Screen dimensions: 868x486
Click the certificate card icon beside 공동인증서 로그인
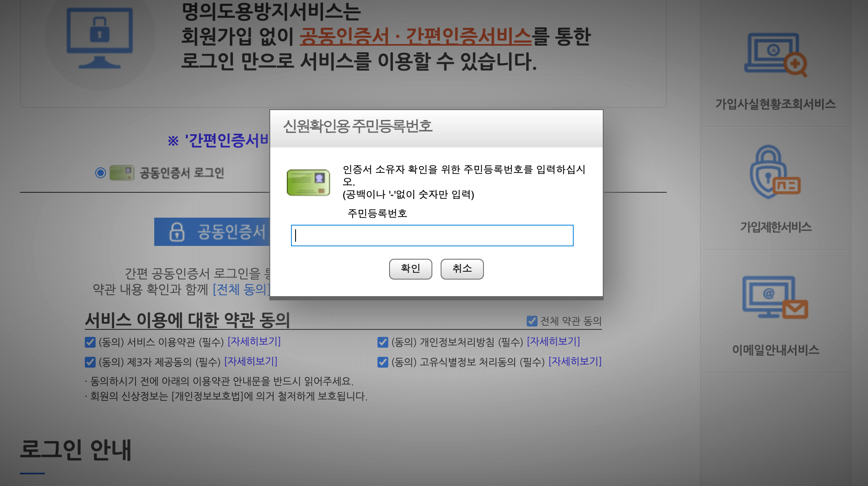click(x=122, y=173)
